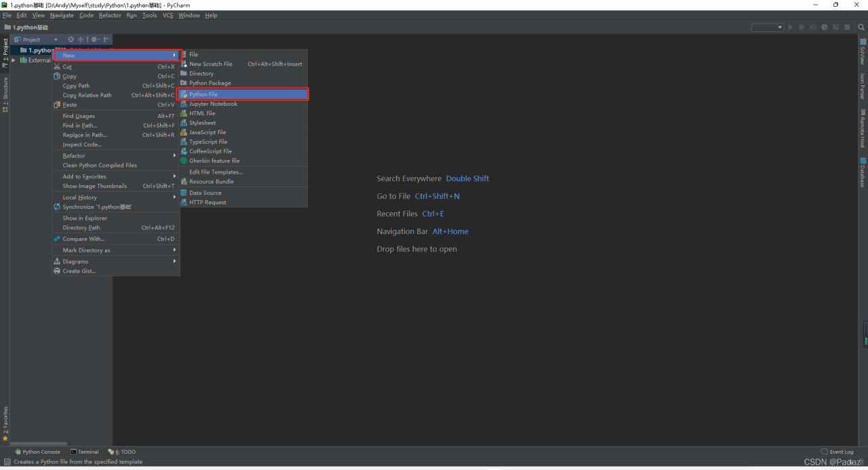The width and height of the screenshot is (868, 470).
Task: Open SciView side tool window
Action: [x=863, y=52]
